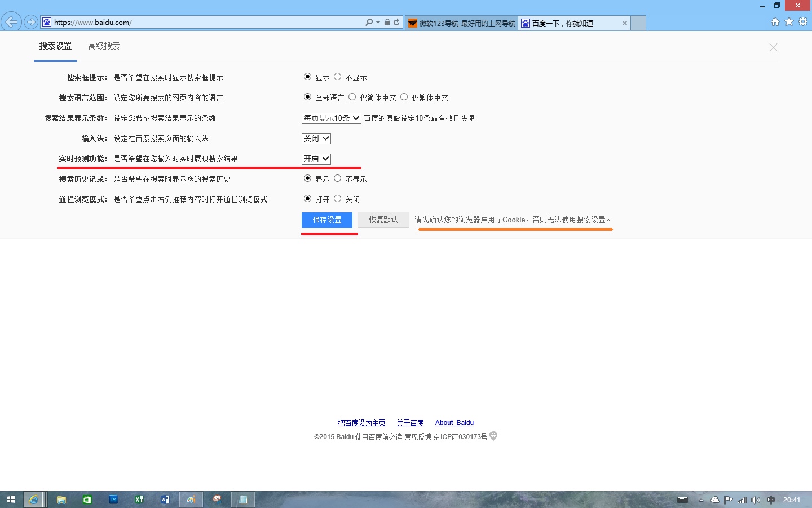The height and width of the screenshot is (508, 812).
Task: Select 仅繁体中文 radio option
Action: click(x=404, y=97)
